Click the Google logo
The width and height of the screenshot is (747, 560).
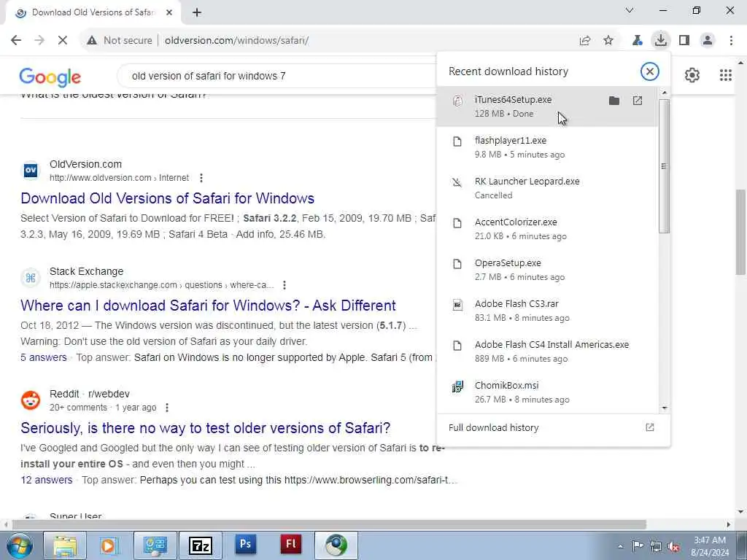tap(50, 77)
